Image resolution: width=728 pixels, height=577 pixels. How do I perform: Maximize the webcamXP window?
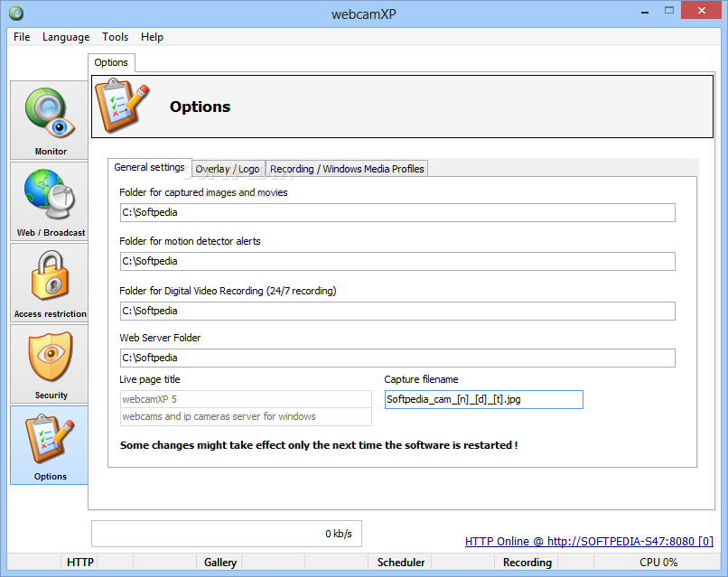(669, 10)
